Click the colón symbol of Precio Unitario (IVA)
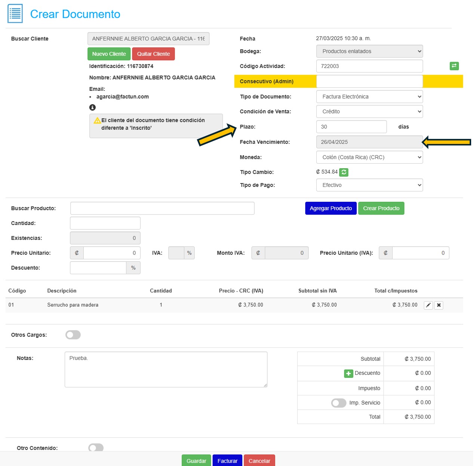The height and width of the screenshot is (466, 476). (386, 253)
